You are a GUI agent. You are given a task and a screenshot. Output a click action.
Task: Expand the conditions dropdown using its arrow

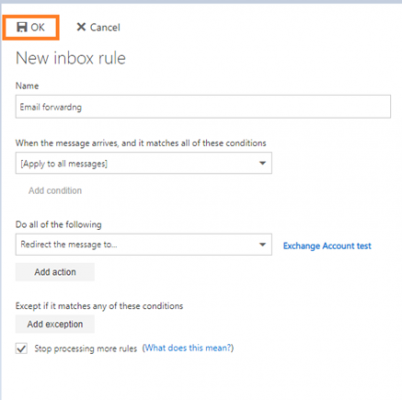point(263,163)
